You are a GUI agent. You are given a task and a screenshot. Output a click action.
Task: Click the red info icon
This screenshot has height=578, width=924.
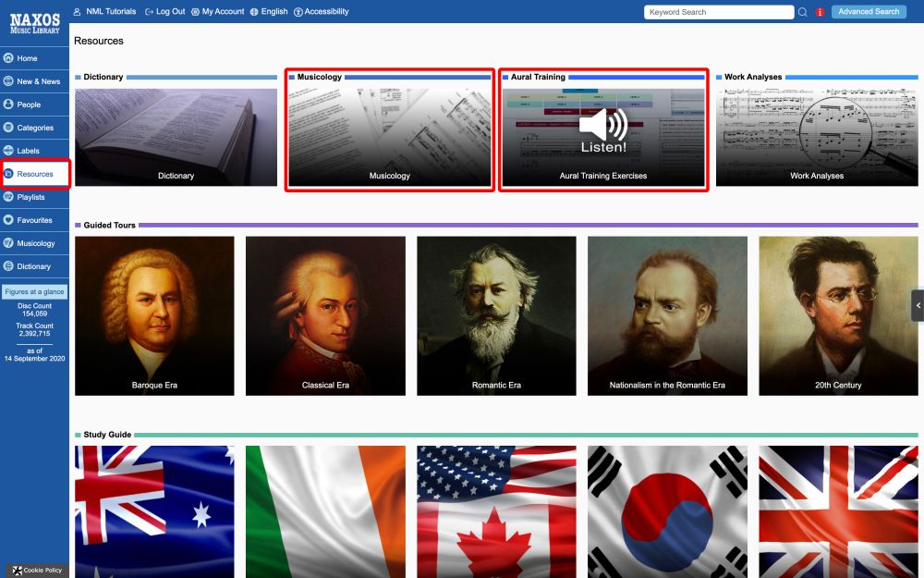point(820,12)
